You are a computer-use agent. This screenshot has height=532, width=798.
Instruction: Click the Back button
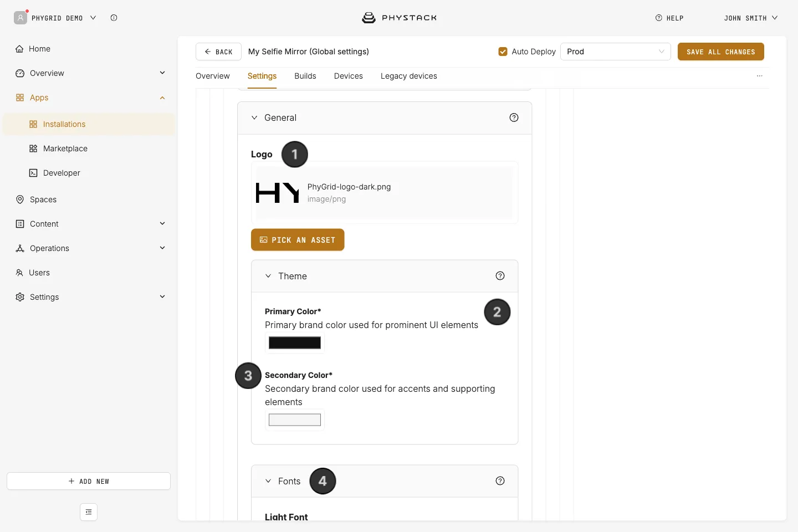click(218, 52)
